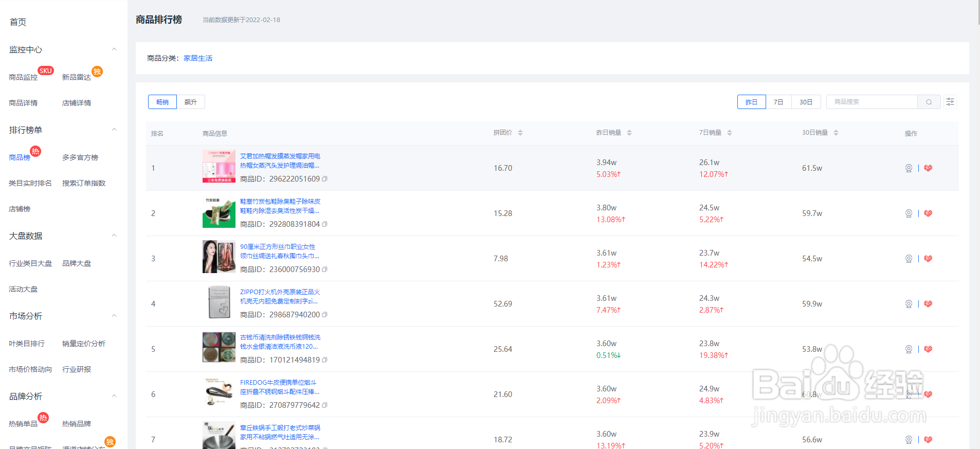Open 搜索订单指数 in sidebar
The height and width of the screenshot is (449, 980).
point(84,183)
